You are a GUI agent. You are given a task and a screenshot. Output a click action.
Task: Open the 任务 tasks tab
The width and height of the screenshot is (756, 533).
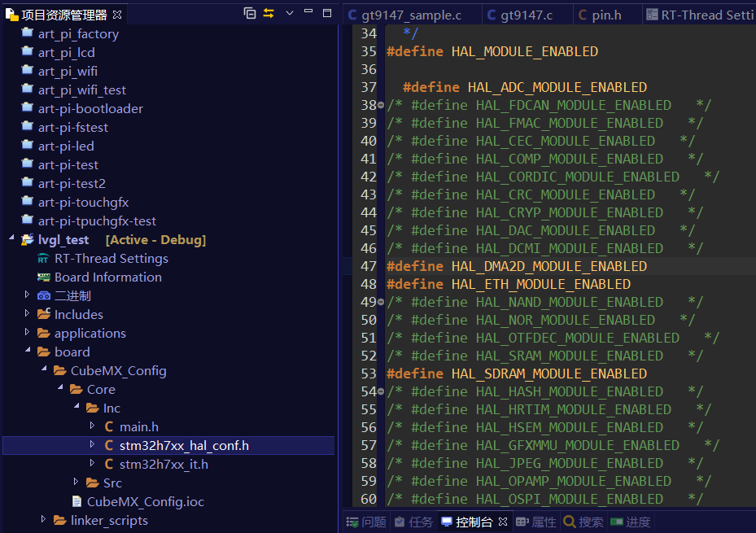coord(413,522)
